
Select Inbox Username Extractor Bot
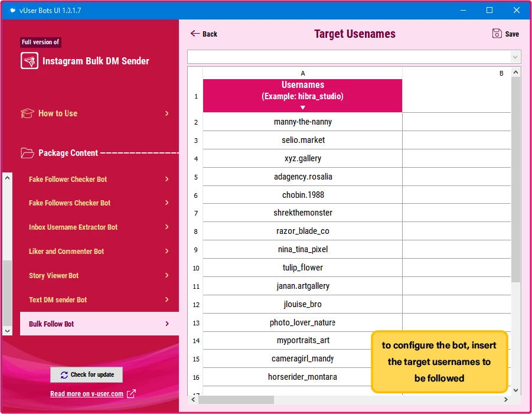(x=99, y=227)
